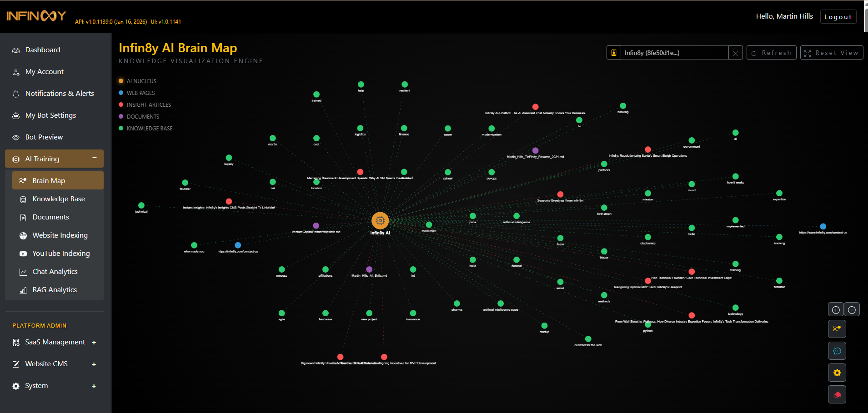Open Bot Preview

click(55, 137)
